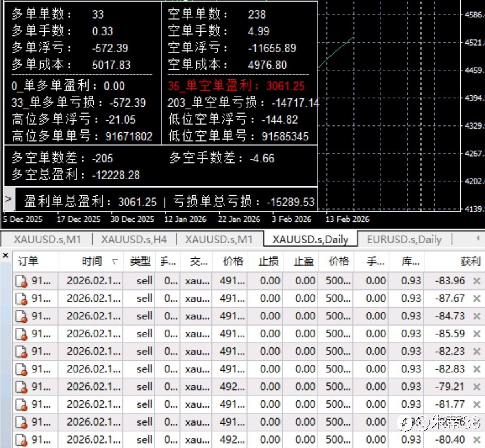Click the 492... price in the -80.40 row
This screenshot has height=448, width=485.
(x=232, y=439)
